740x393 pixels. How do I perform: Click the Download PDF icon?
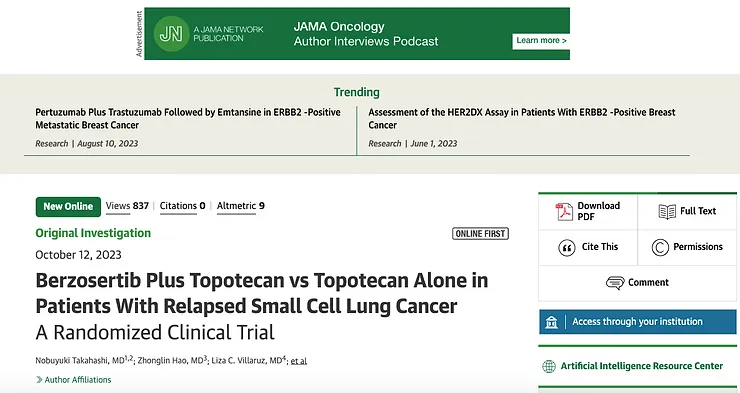point(564,211)
